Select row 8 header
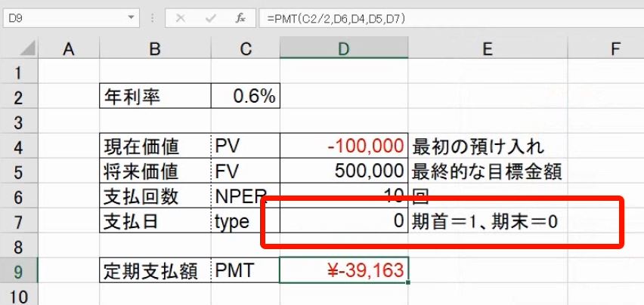 tap(18, 247)
